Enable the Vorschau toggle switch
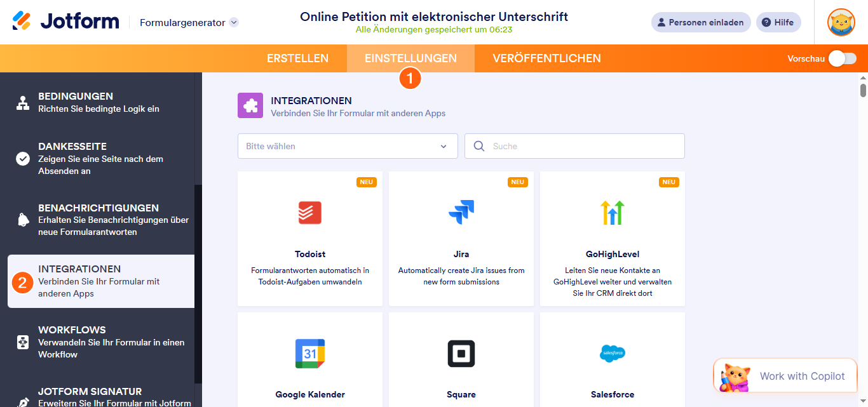This screenshot has height=407, width=868. pos(842,58)
